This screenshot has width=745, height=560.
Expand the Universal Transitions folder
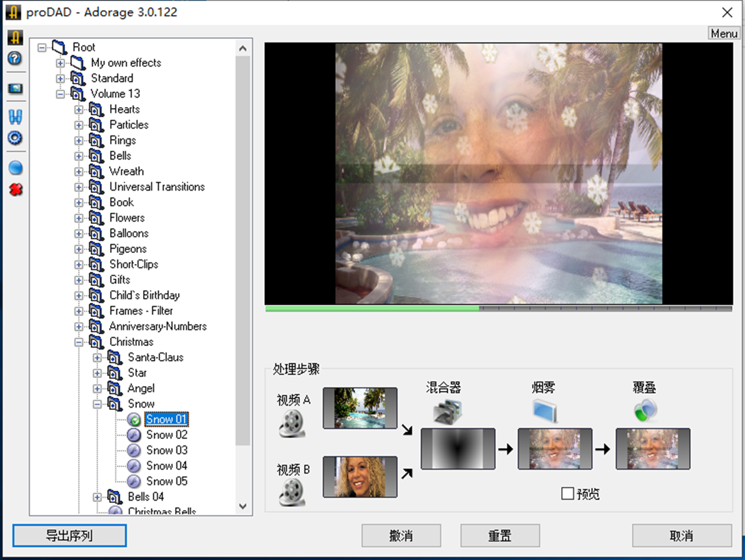point(79,187)
